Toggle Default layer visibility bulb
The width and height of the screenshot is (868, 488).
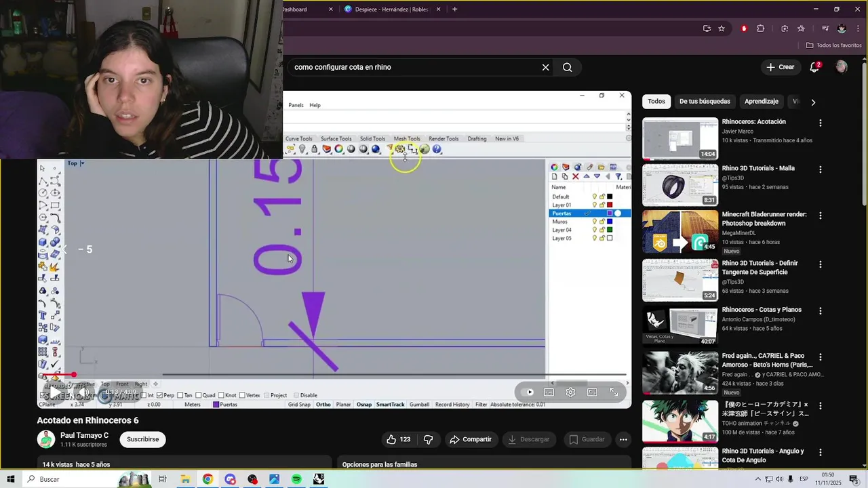[595, 197]
